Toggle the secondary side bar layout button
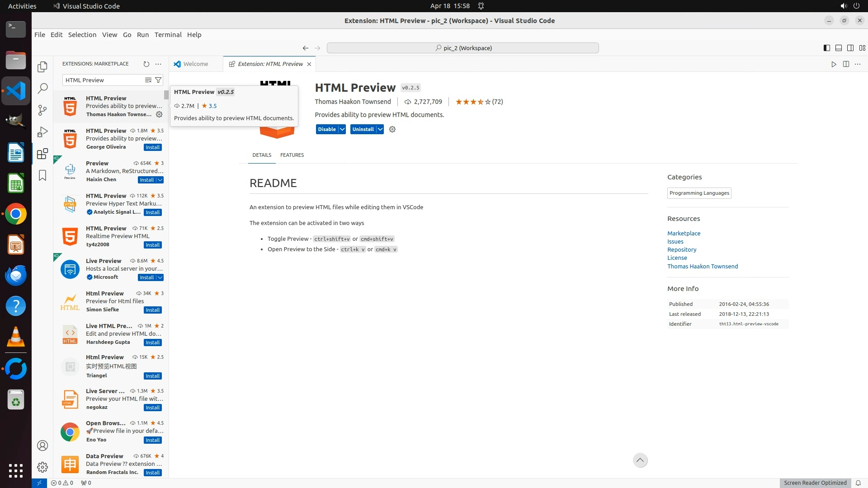The width and height of the screenshot is (868, 488). [850, 48]
